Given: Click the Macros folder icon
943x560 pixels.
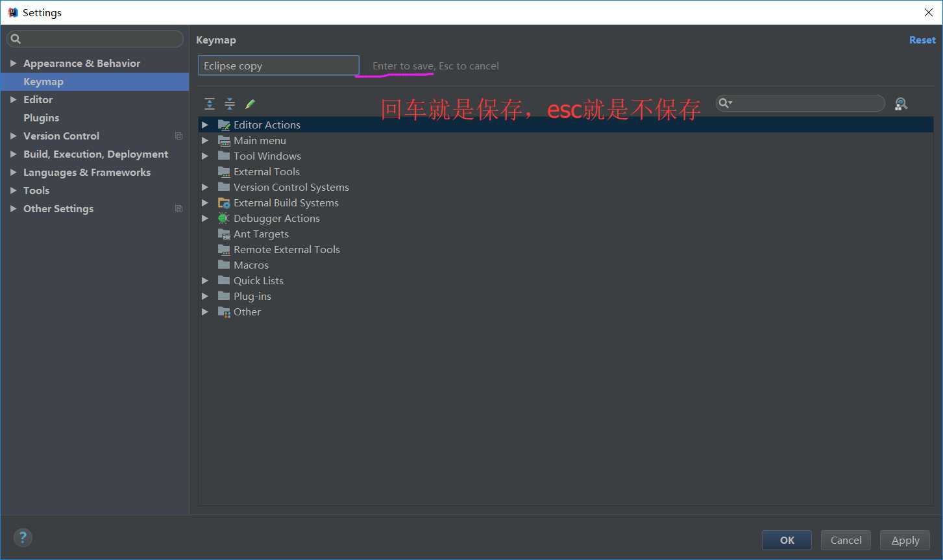Looking at the screenshot, I should coord(224,265).
